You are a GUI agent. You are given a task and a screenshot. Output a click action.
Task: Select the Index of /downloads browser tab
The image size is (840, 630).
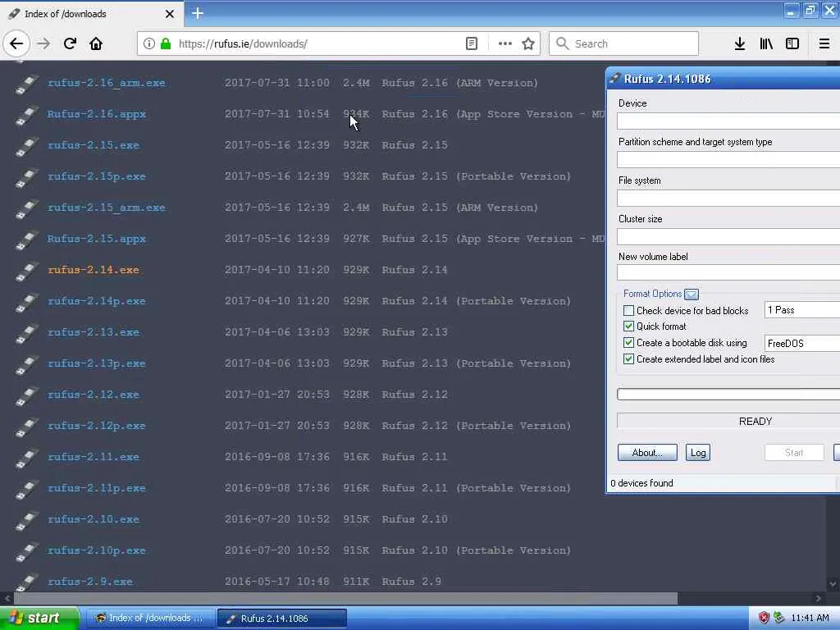pos(91,14)
